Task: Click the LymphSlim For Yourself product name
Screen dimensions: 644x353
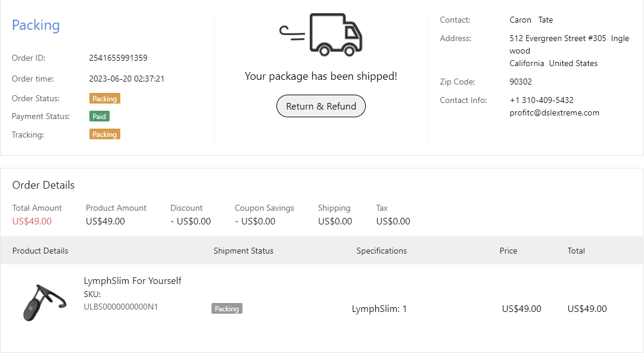Action: coord(132,281)
